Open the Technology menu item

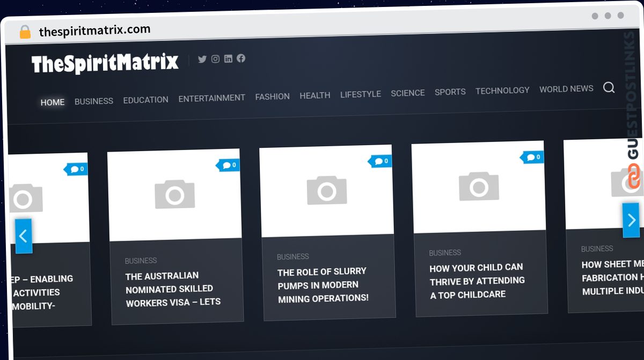(502, 90)
